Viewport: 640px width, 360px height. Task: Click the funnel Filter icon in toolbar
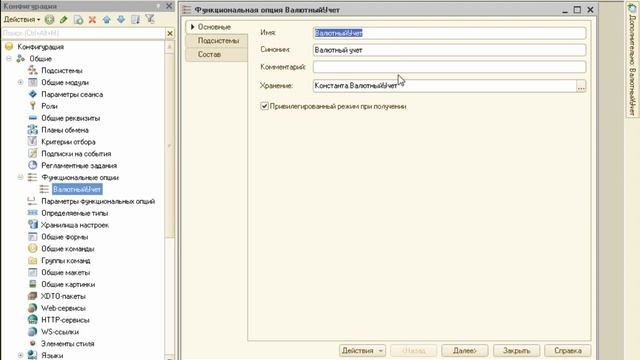pyautogui.click(x=150, y=19)
